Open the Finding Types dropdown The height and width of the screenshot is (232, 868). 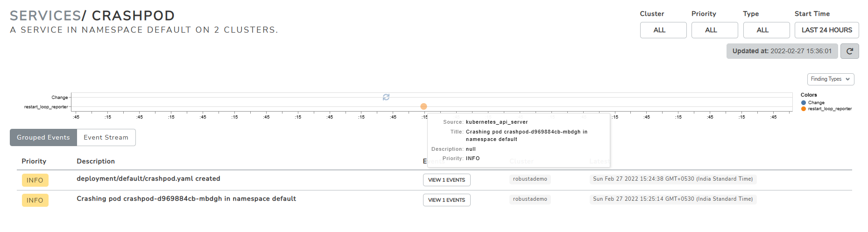pos(830,79)
